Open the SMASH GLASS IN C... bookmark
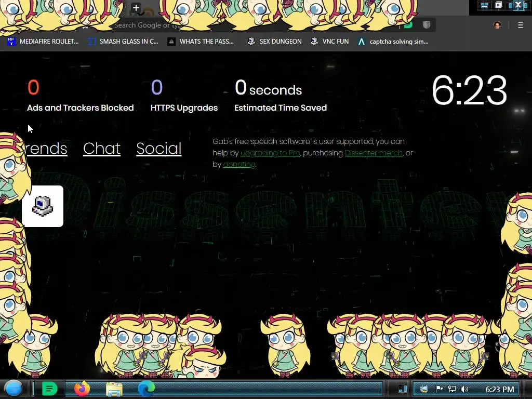This screenshot has height=399, width=532. (x=123, y=42)
